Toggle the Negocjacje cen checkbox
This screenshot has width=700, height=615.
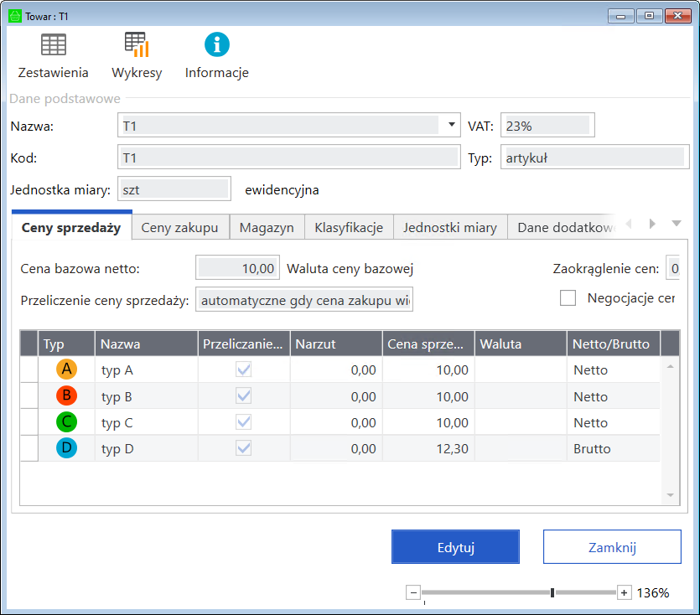pyautogui.click(x=568, y=298)
